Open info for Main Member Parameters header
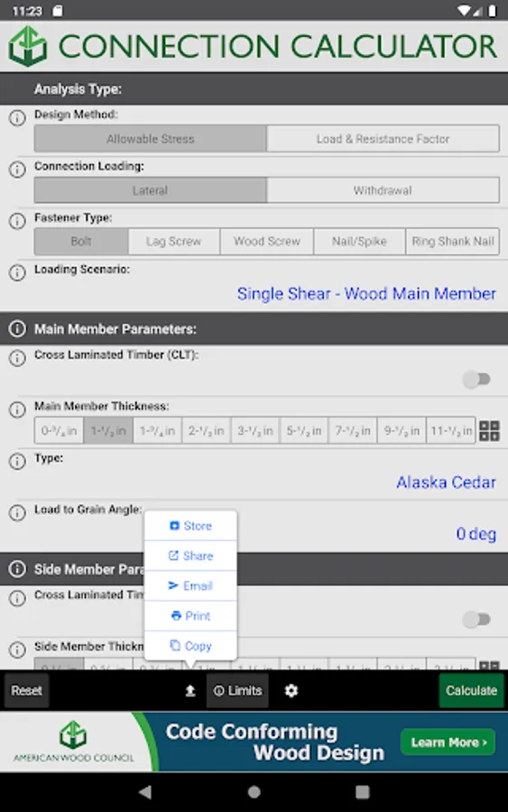 [17, 328]
